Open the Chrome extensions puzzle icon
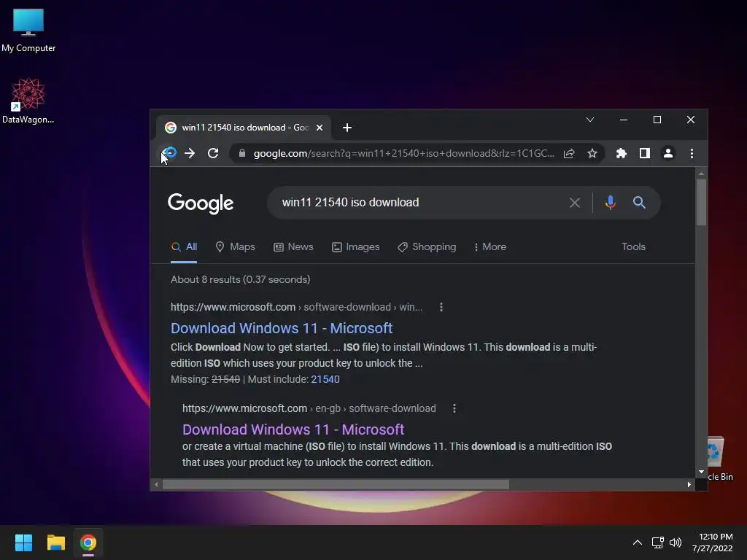Screen dimensions: 747x560 point(622,153)
